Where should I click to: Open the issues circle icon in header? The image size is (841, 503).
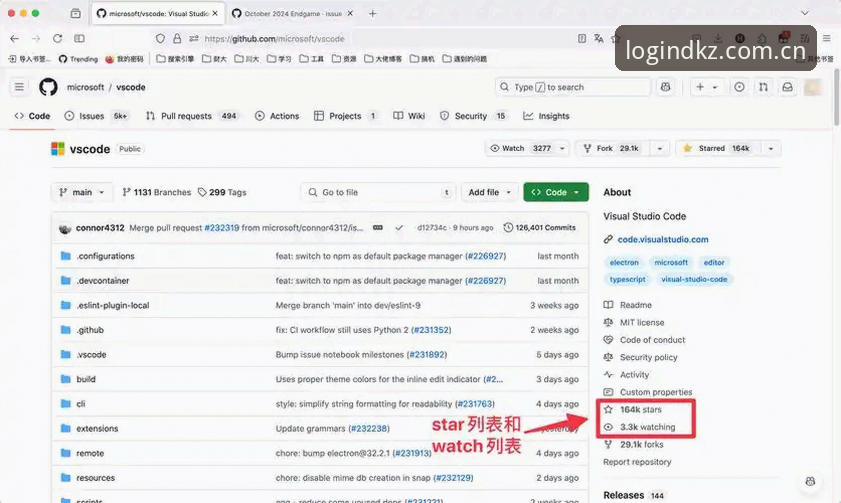739,87
